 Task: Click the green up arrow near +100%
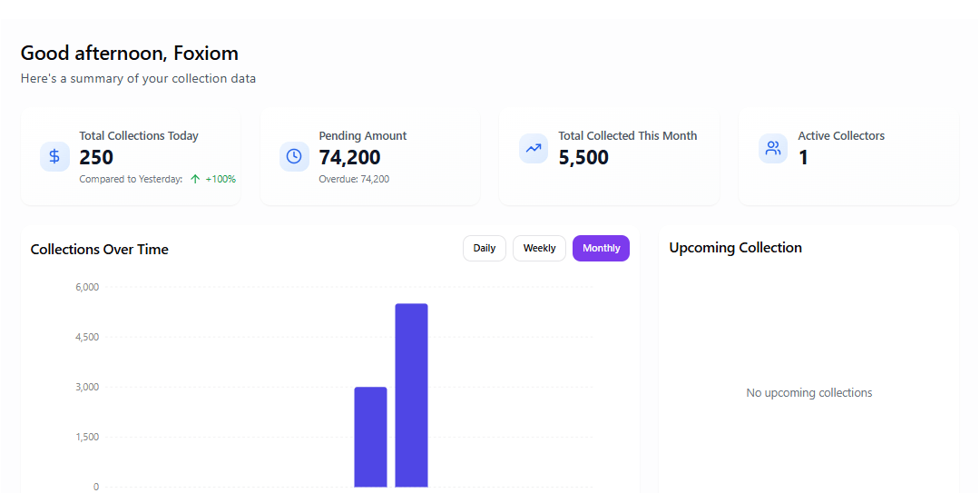[195, 179]
